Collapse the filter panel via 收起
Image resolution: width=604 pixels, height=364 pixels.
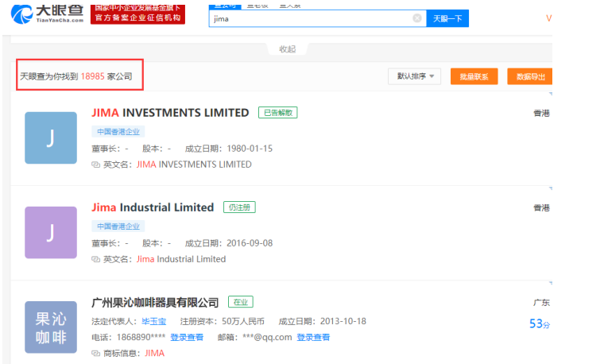[288, 49]
